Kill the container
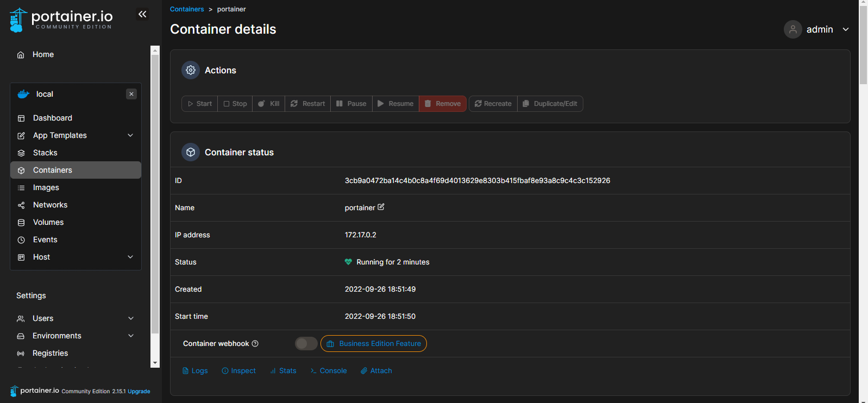868x403 pixels. [269, 104]
